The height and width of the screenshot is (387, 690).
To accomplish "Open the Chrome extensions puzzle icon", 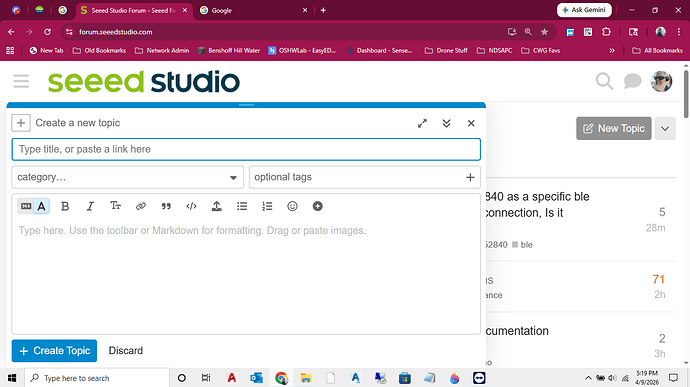I will click(x=606, y=32).
